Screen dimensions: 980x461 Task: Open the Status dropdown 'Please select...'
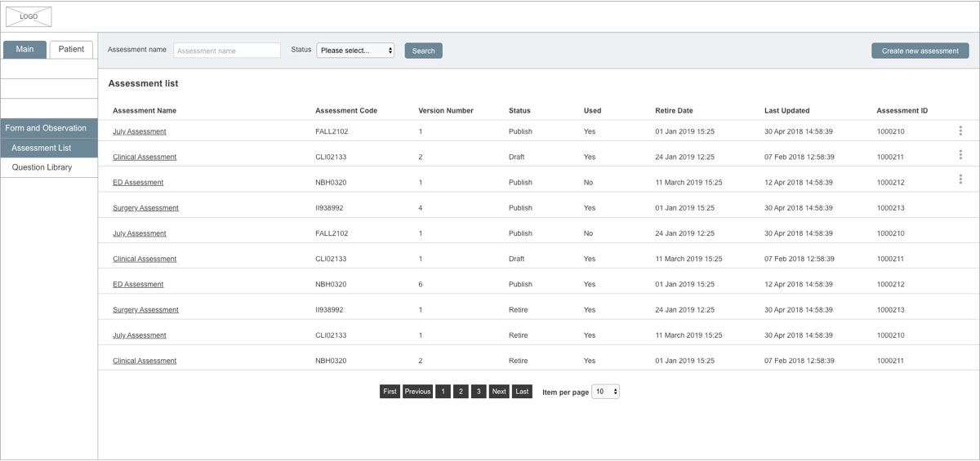(x=355, y=51)
